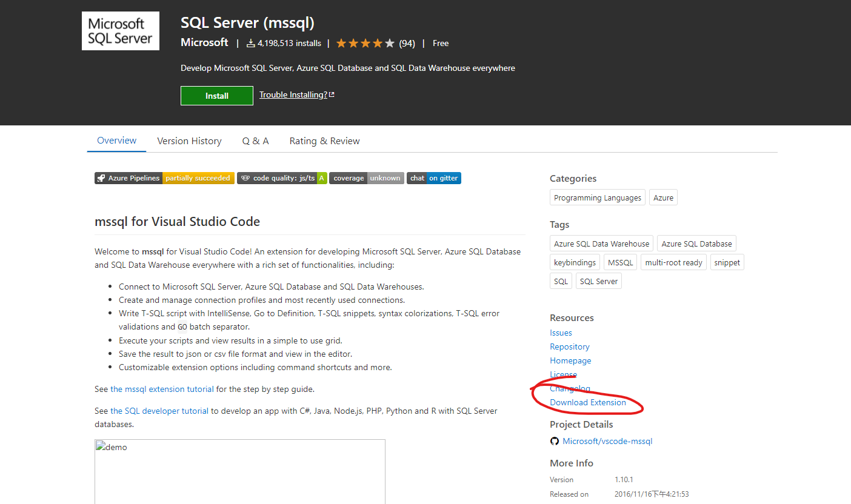This screenshot has height=504, width=851.
Task: Click the Project Details heading
Action: (x=581, y=424)
